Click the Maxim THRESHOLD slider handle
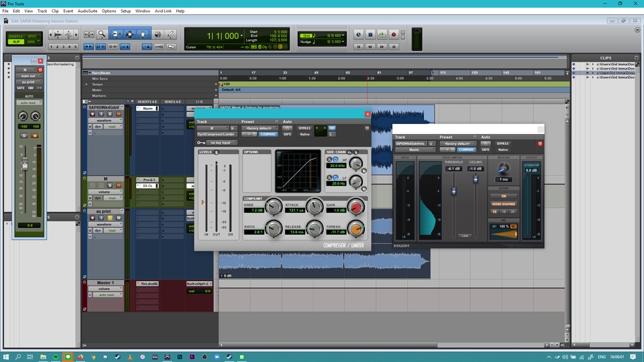644x362 pixels. 454,191
